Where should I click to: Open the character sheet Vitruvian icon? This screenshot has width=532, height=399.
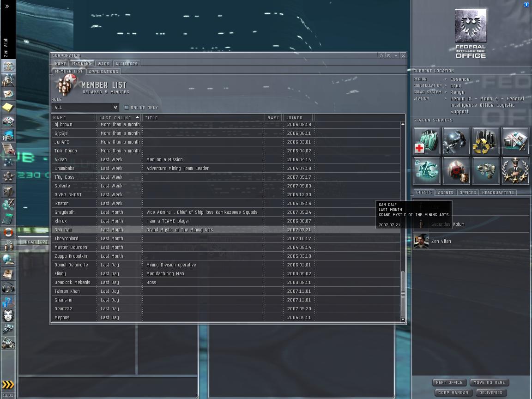[8, 66]
